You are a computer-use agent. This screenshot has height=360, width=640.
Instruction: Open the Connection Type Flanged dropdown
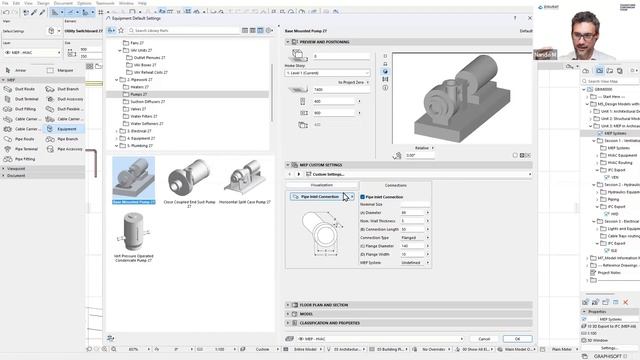(415, 238)
